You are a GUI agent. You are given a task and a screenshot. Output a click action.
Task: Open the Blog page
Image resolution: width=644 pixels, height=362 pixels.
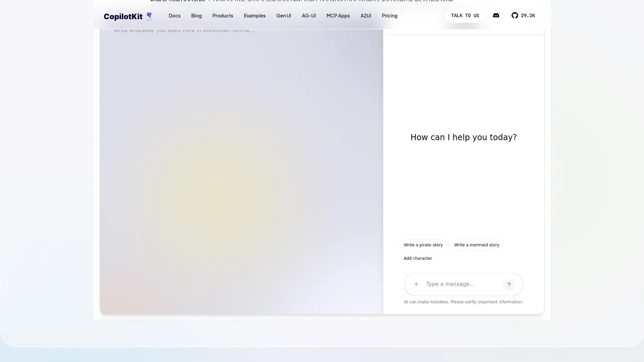(x=196, y=16)
